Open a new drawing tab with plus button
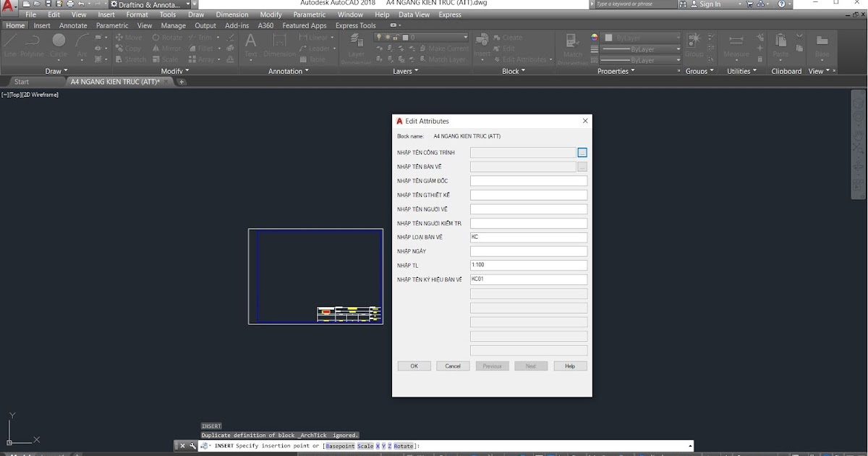 coord(182,82)
